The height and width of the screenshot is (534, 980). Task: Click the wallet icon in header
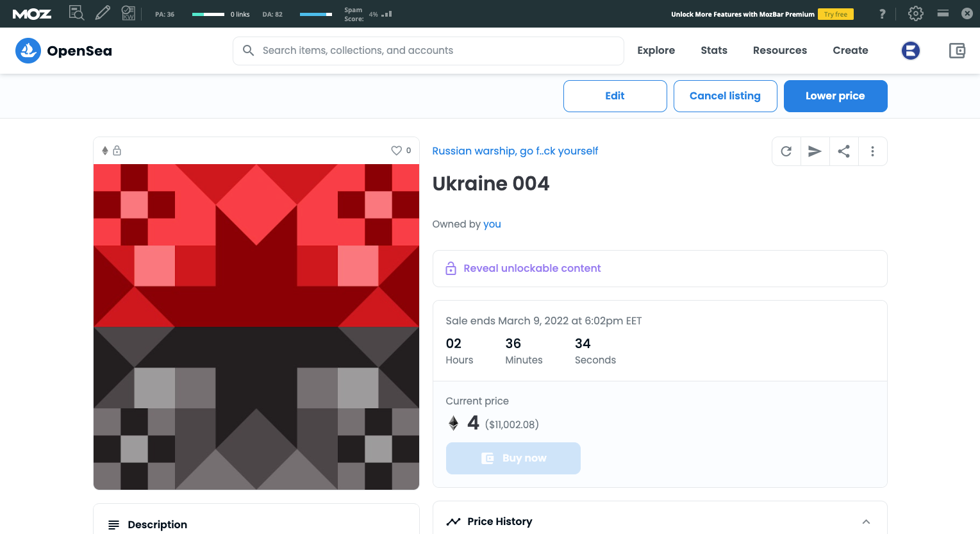click(957, 51)
